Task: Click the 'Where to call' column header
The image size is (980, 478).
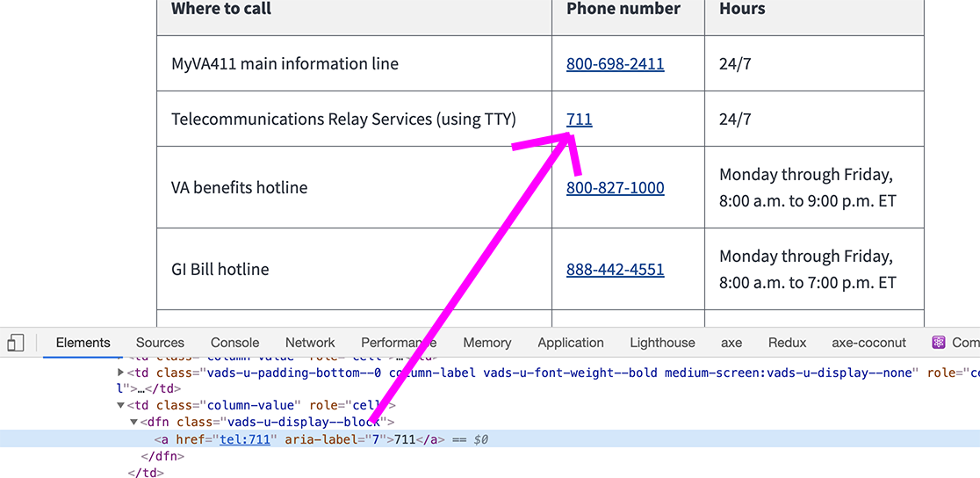Action: click(x=221, y=9)
